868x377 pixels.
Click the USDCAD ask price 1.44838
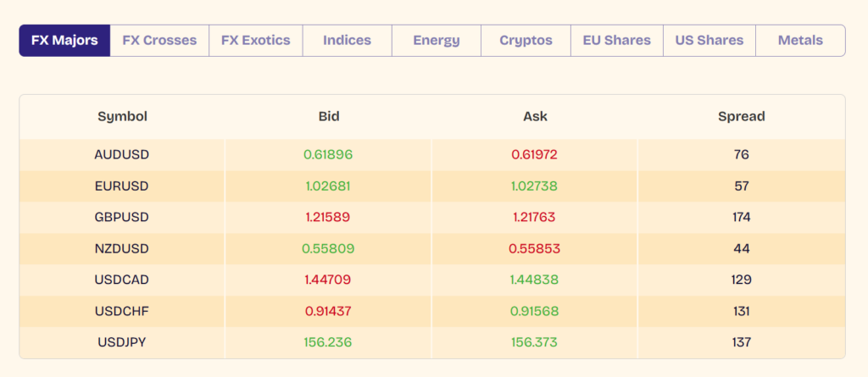(535, 280)
